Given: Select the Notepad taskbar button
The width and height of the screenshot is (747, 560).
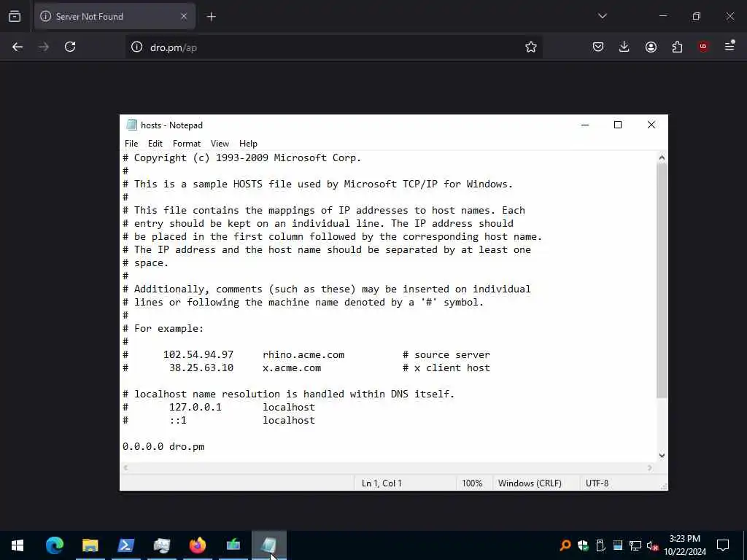Looking at the screenshot, I should (268, 545).
